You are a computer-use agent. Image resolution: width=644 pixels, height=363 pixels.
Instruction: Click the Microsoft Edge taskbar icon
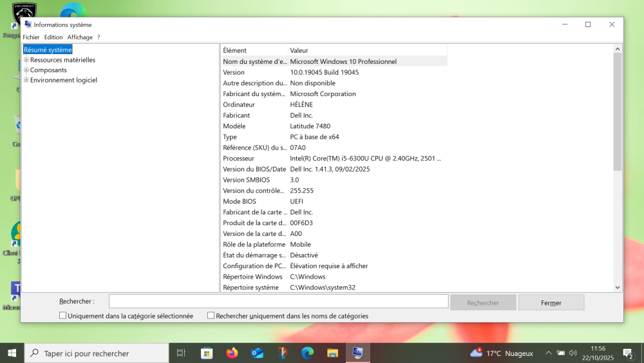point(307,353)
